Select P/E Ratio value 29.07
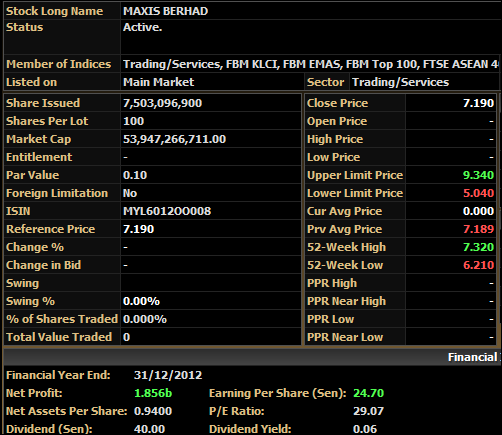 coord(368,411)
